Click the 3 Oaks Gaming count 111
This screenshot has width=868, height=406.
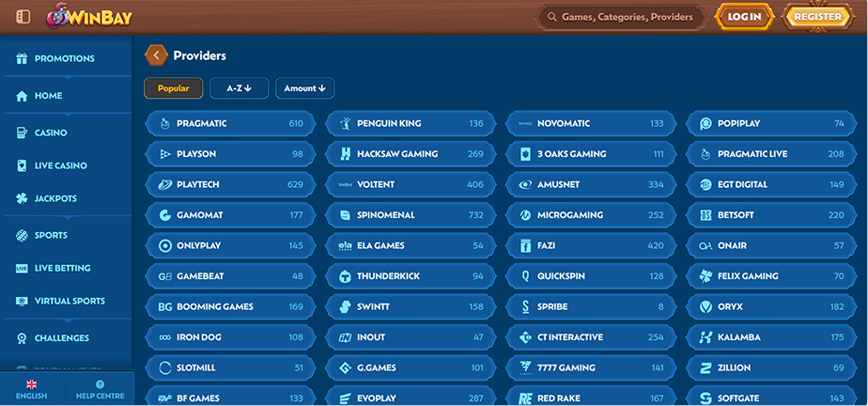coord(659,154)
